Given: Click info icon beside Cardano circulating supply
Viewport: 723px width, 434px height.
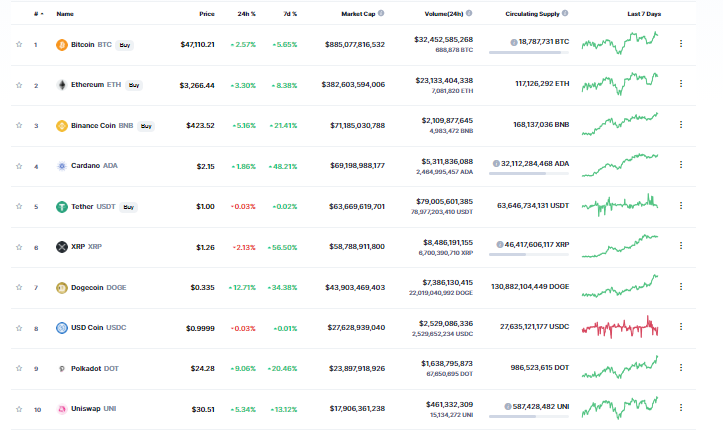Looking at the screenshot, I should click(x=496, y=163).
